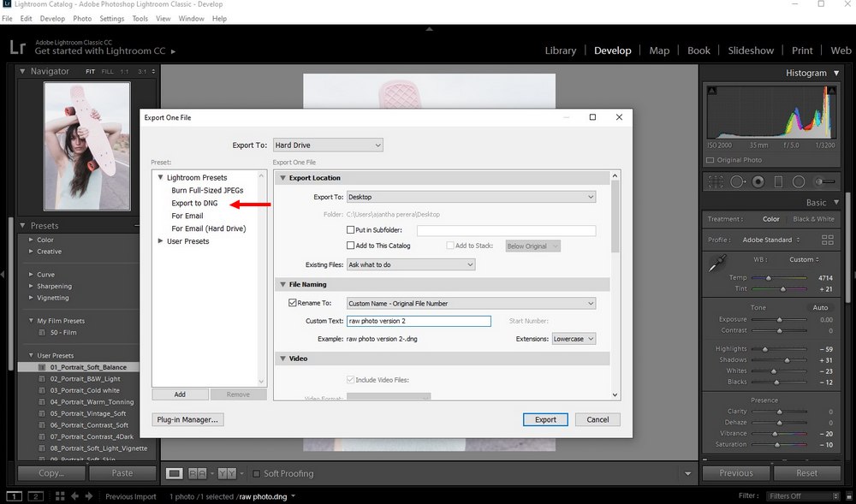Select the Spot Removal tool icon
The height and width of the screenshot is (504, 856).
tap(738, 181)
